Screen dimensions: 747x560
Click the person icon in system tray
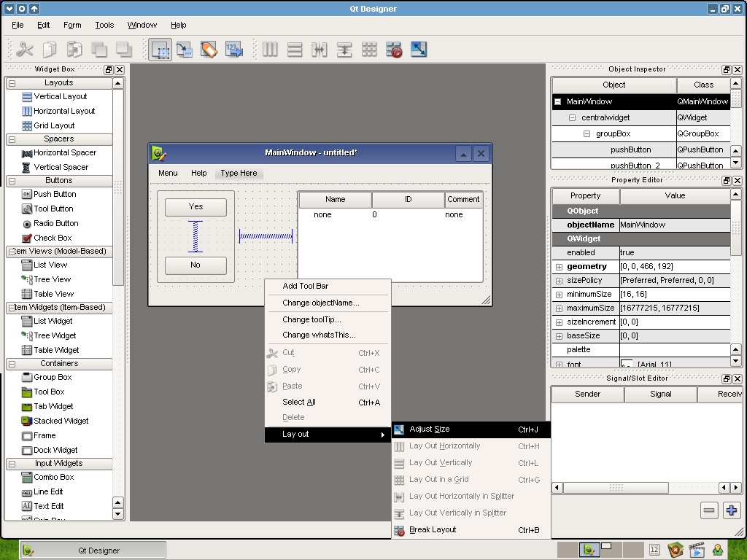tap(718, 551)
